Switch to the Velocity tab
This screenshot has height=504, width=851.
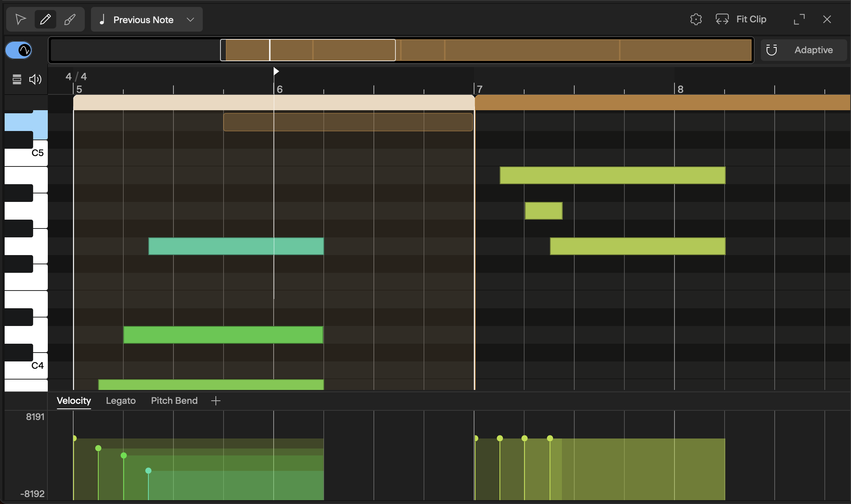(x=74, y=401)
